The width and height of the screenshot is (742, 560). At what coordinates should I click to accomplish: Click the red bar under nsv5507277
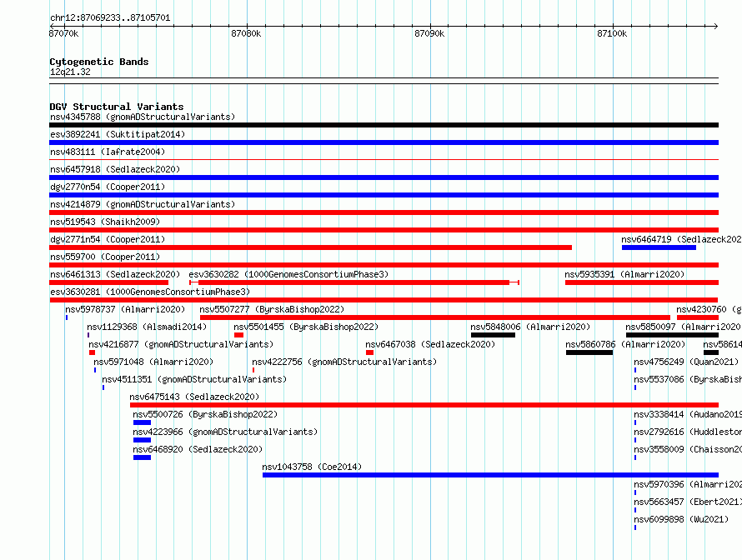[x=435, y=317]
